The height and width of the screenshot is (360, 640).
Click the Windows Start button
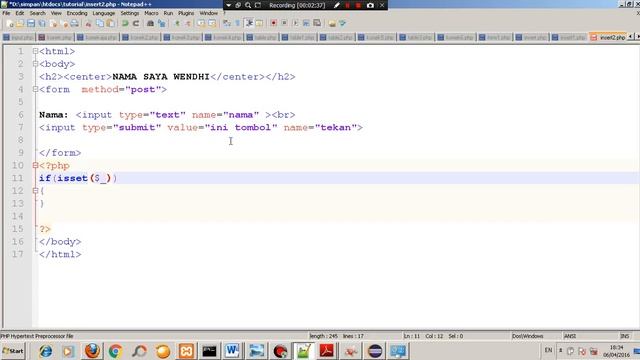(13, 351)
